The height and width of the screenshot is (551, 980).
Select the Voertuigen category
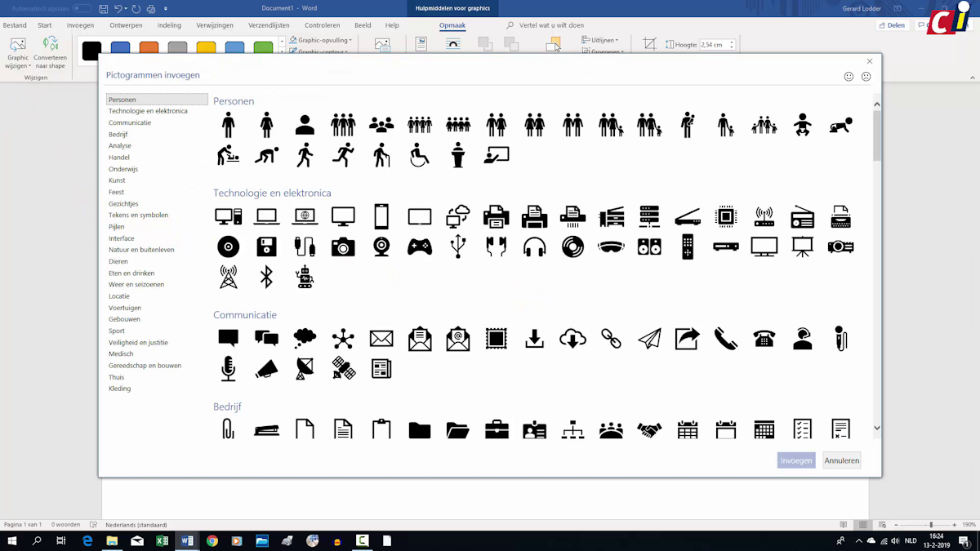pos(125,308)
